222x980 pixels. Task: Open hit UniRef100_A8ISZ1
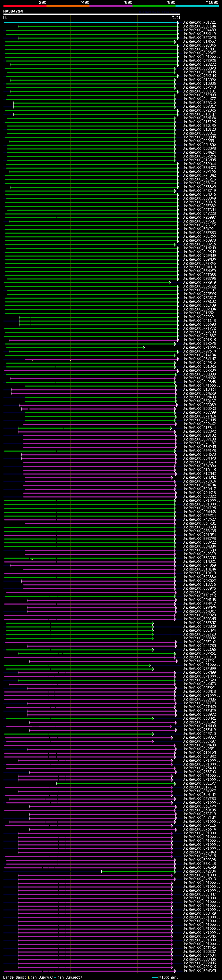click(199, 23)
